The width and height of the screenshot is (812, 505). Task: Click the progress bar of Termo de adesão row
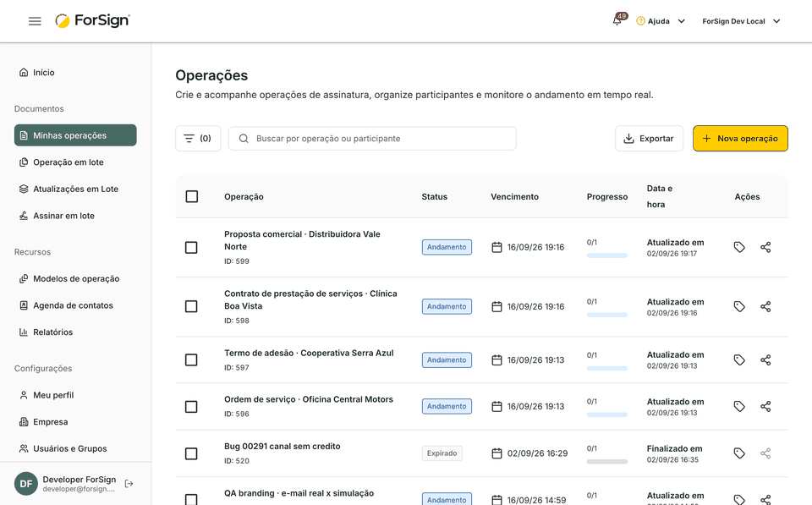(607, 368)
